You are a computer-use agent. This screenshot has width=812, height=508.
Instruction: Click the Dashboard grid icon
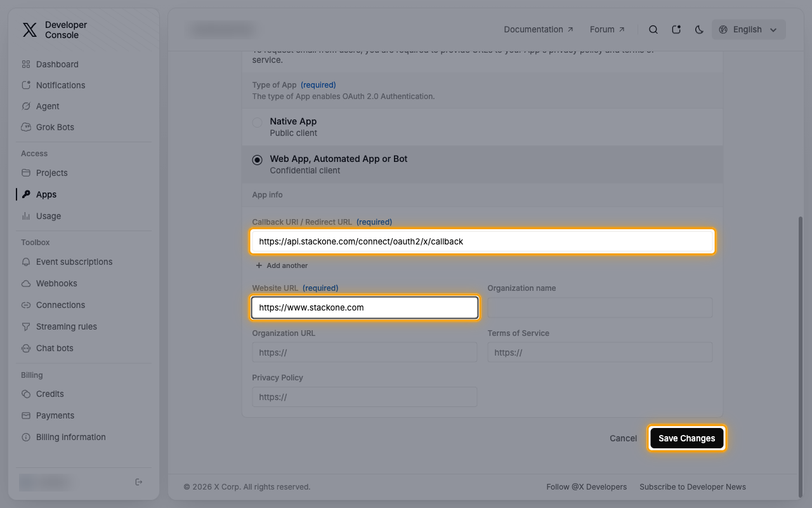[26, 64]
